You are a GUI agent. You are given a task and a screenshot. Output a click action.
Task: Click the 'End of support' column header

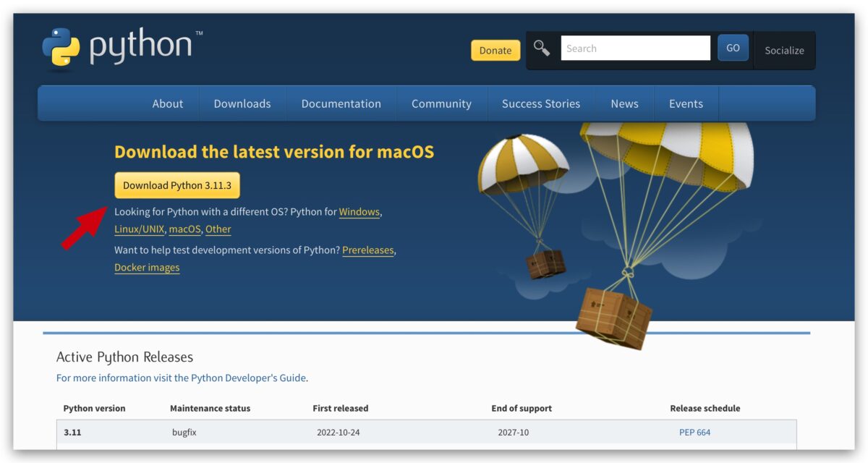click(522, 408)
